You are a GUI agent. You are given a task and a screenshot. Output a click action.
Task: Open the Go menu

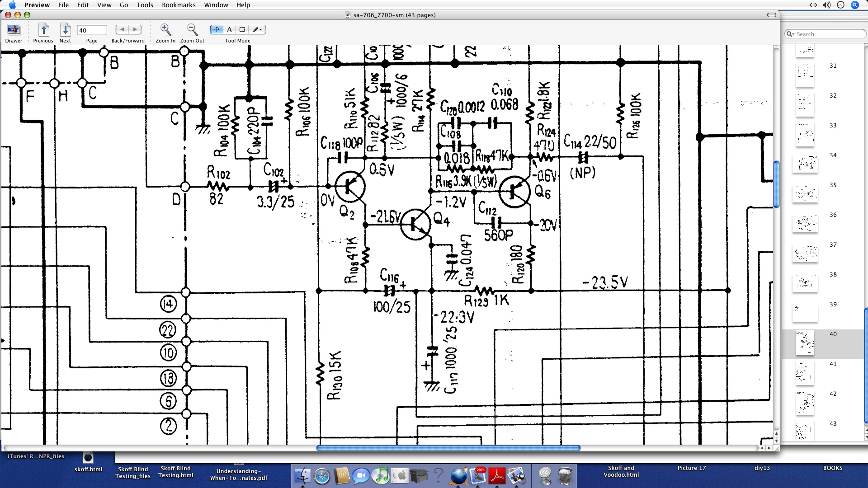pyautogui.click(x=124, y=5)
